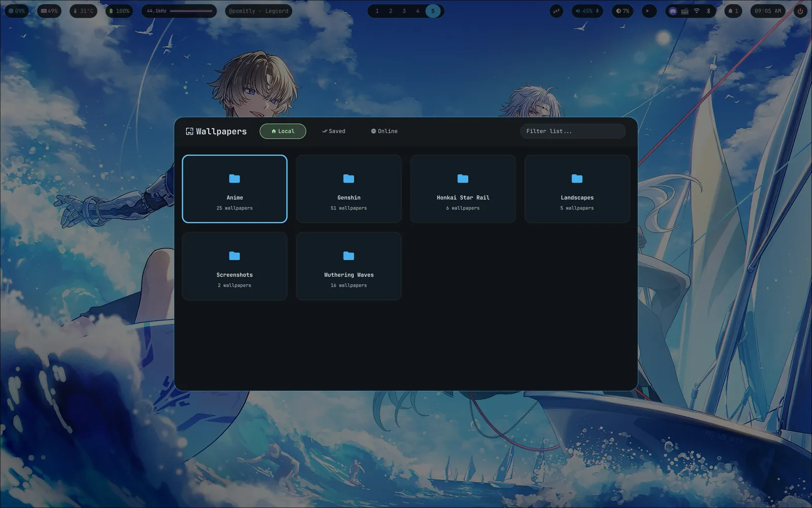Click the '16 wallpapers' text
Viewport: 812px width, 508px height.
click(349, 285)
